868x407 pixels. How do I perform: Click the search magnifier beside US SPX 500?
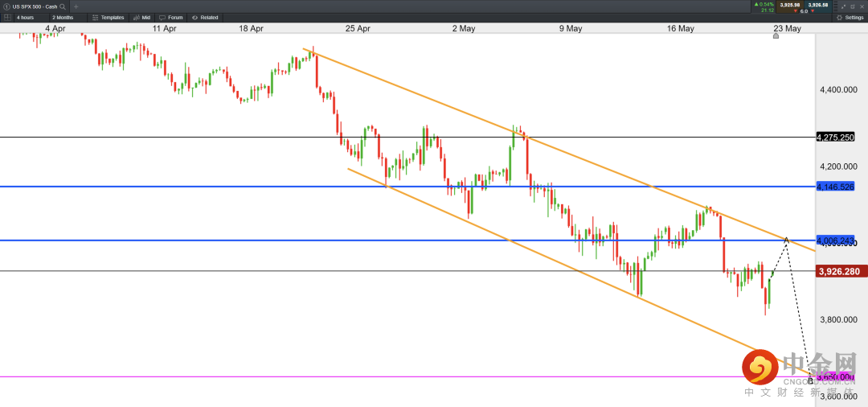click(x=63, y=6)
